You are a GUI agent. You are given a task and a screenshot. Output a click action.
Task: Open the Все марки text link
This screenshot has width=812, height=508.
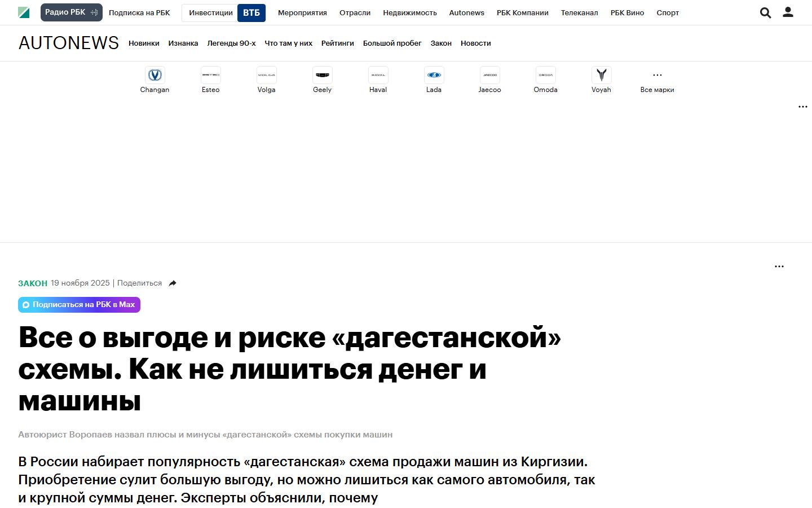[x=657, y=90]
